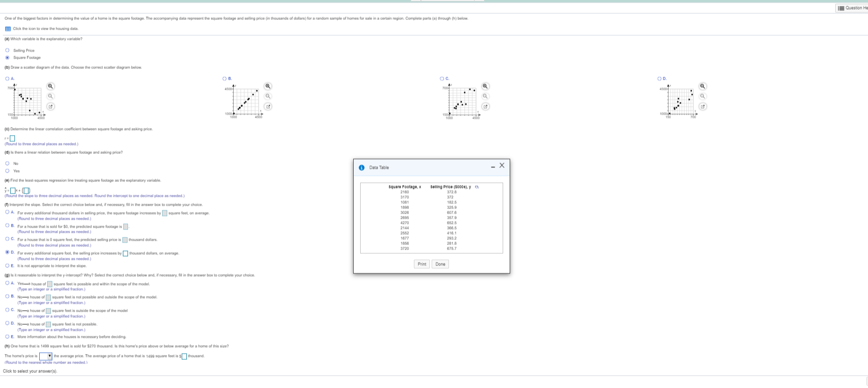Screen dimensions: 868x388
Task: Click the 'Square Footage, x' column header
Action: (x=405, y=187)
